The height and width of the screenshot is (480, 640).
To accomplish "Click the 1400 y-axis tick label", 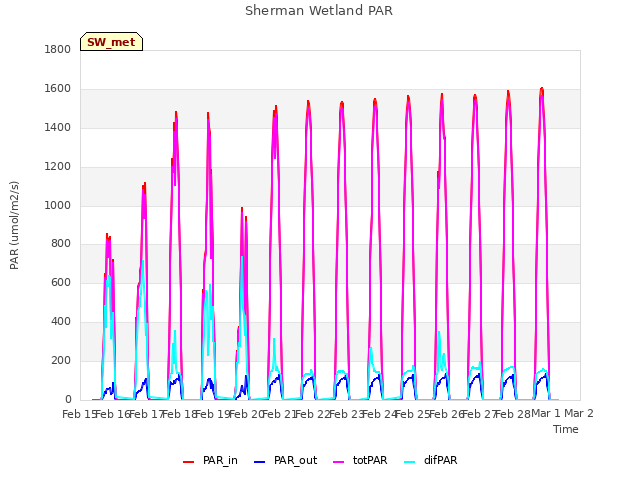I will pos(58,127).
